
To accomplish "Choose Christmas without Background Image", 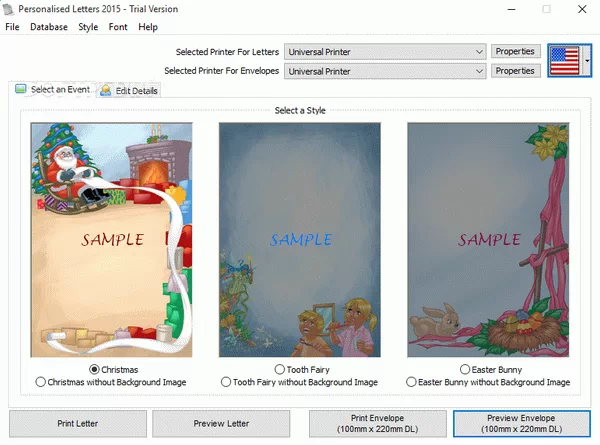I will (x=41, y=382).
